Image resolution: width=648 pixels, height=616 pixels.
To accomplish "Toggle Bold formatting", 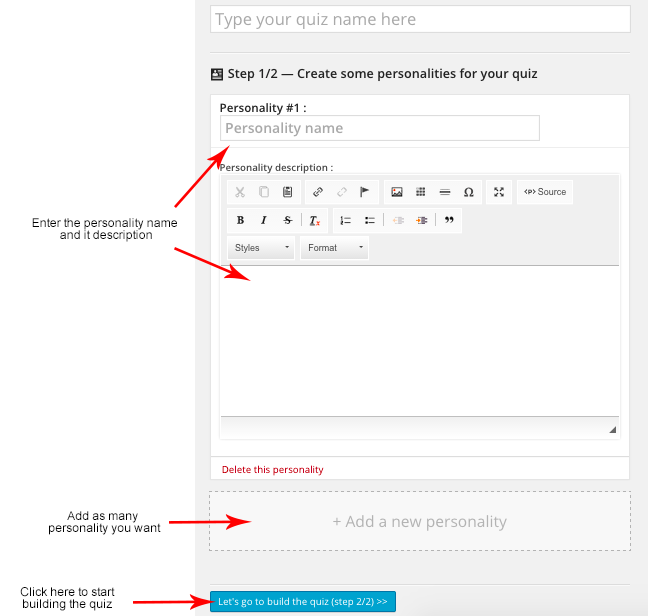I will [x=240, y=220].
